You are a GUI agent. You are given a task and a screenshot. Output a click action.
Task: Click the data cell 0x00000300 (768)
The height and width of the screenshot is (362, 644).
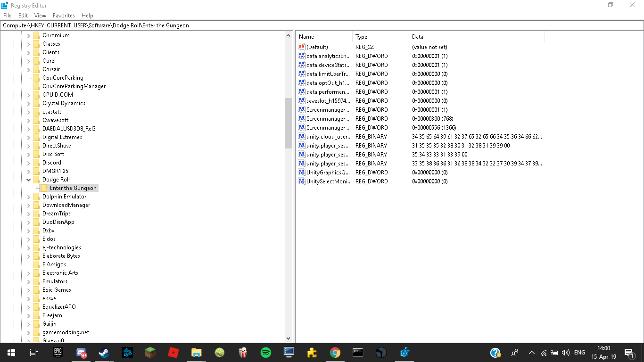[432, 119]
